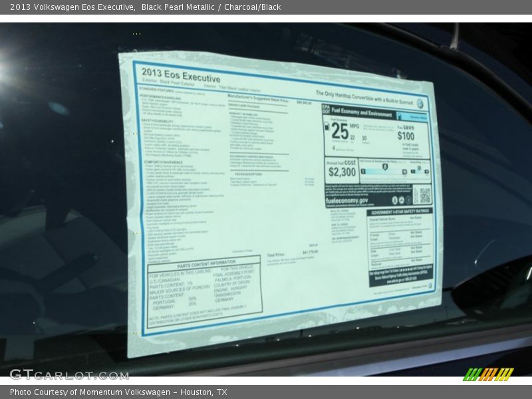
Task: Click the round icons next to fueleconomy.gov
Action: tap(400, 199)
